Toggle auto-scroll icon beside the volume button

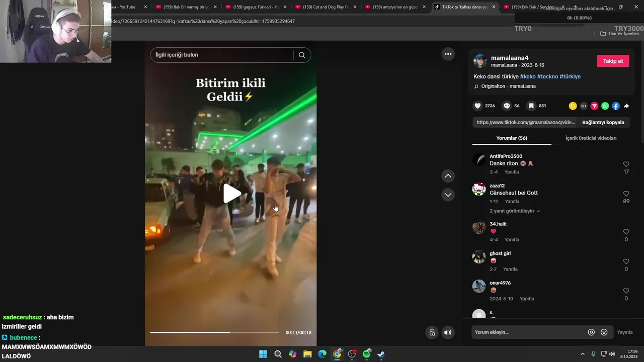[432, 332]
